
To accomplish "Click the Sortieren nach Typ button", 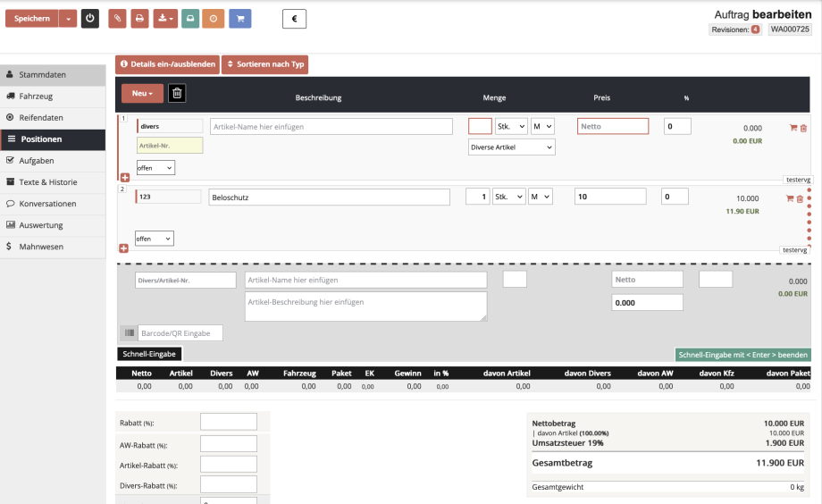I will pyautogui.click(x=264, y=64).
